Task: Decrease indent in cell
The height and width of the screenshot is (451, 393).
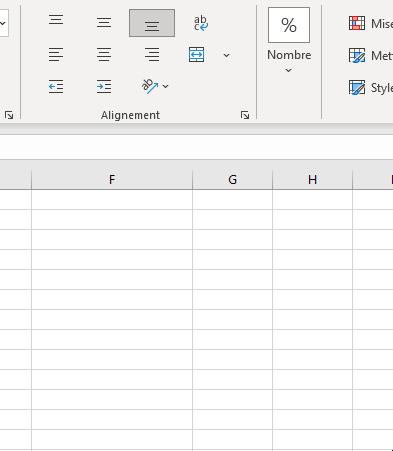Action: pos(56,87)
